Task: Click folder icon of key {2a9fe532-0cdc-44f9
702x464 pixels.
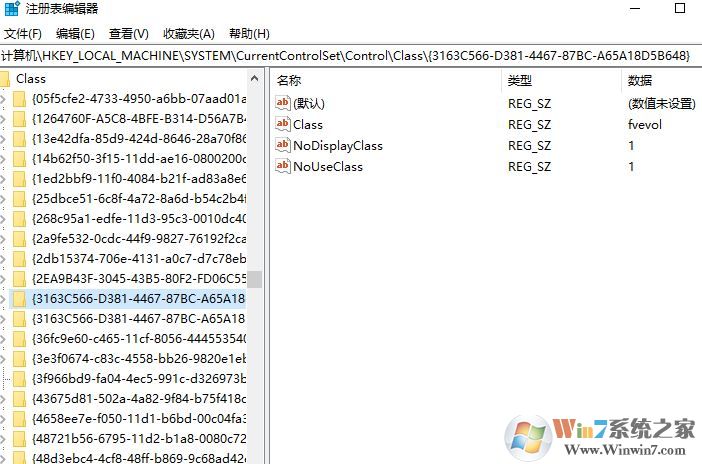Action: pyautogui.click(x=19, y=239)
